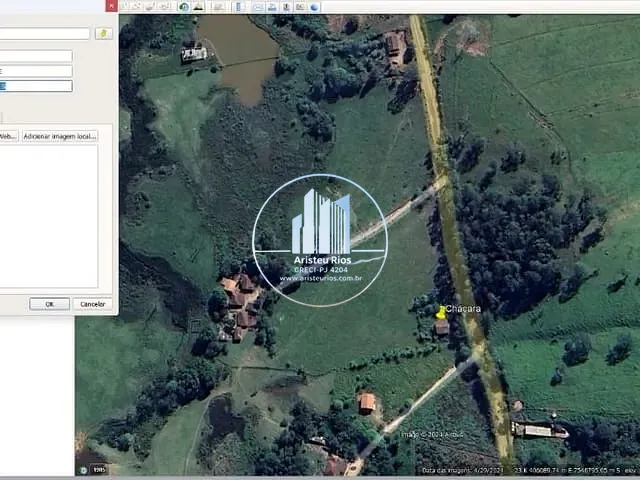Click the highlighted coordinate input field
The image size is (640, 480).
[x=36, y=86]
